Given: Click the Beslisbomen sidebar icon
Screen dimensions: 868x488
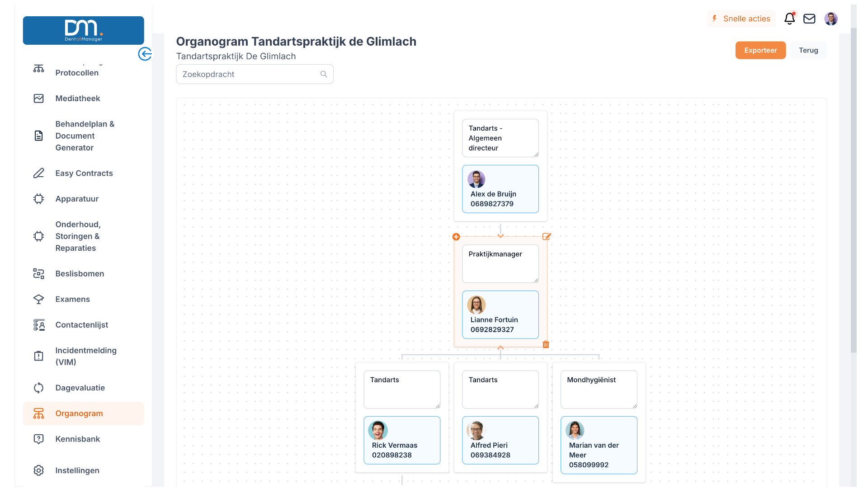Looking at the screenshot, I should (39, 273).
